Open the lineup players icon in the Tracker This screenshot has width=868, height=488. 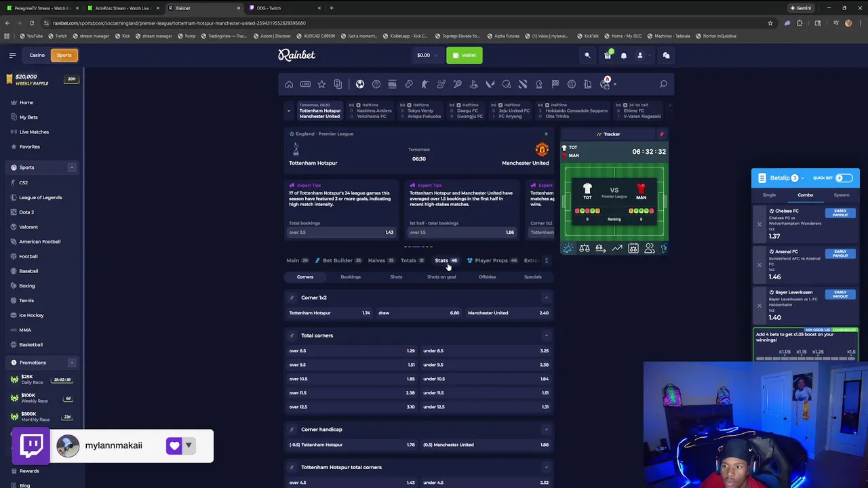point(650,249)
